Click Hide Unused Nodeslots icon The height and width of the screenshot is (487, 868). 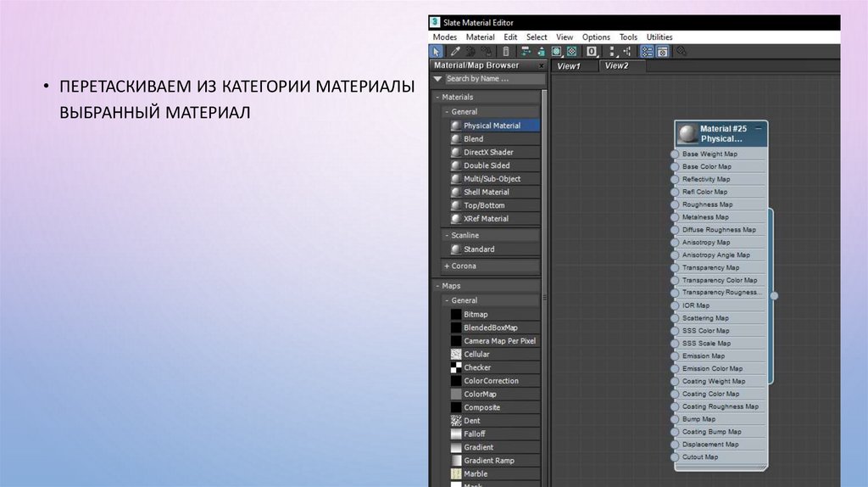click(541, 52)
